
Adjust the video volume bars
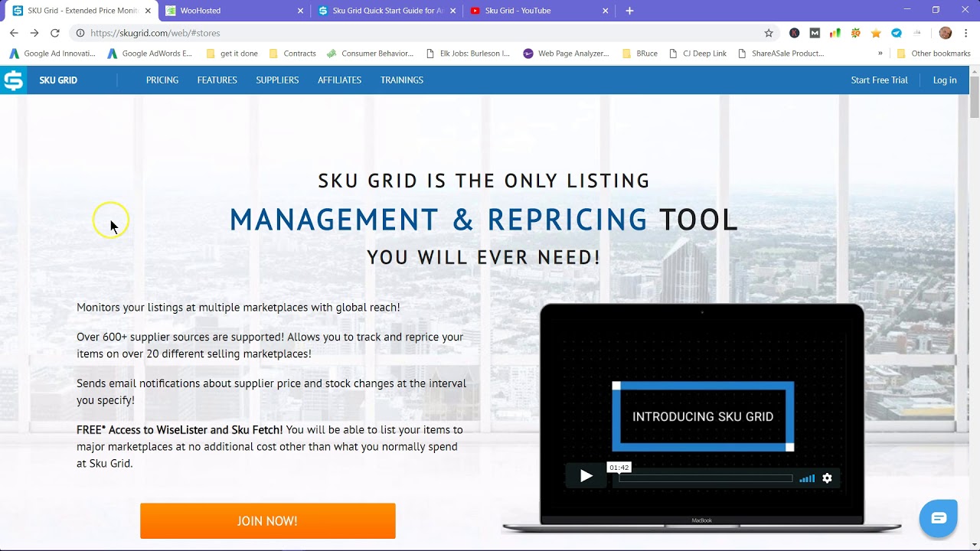coord(807,478)
